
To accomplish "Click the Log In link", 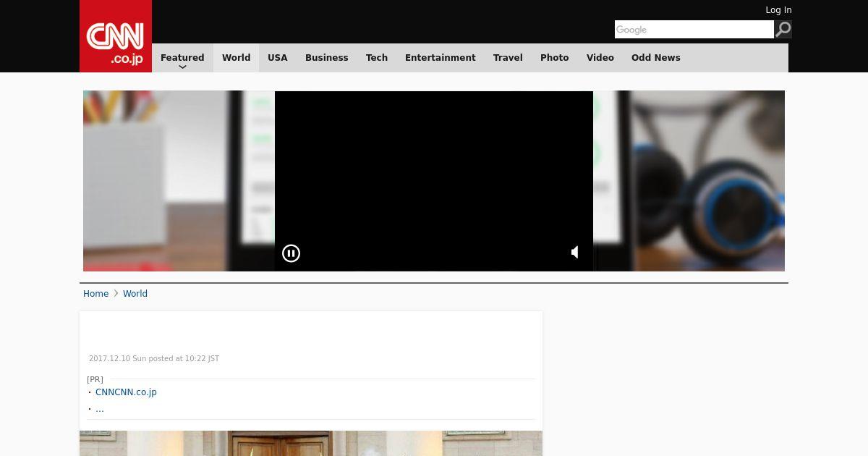I will [778, 10].
